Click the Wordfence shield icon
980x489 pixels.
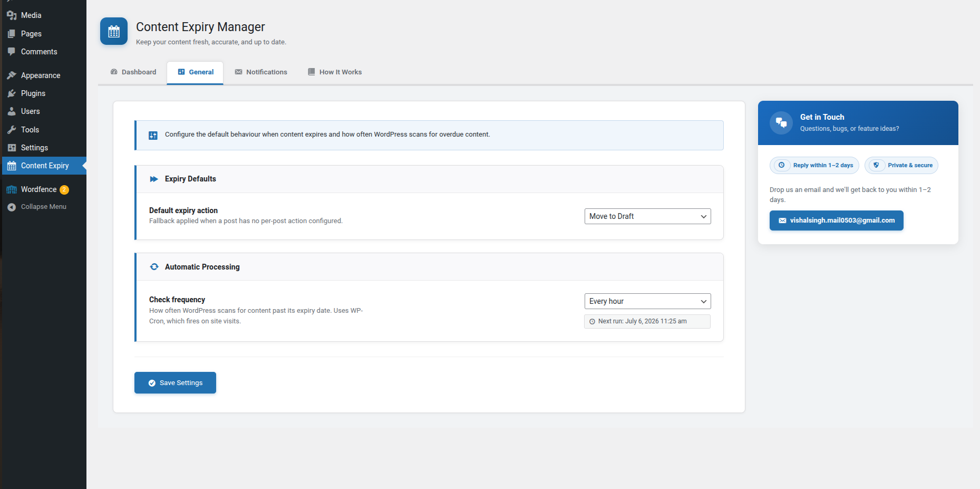[12, 189]
